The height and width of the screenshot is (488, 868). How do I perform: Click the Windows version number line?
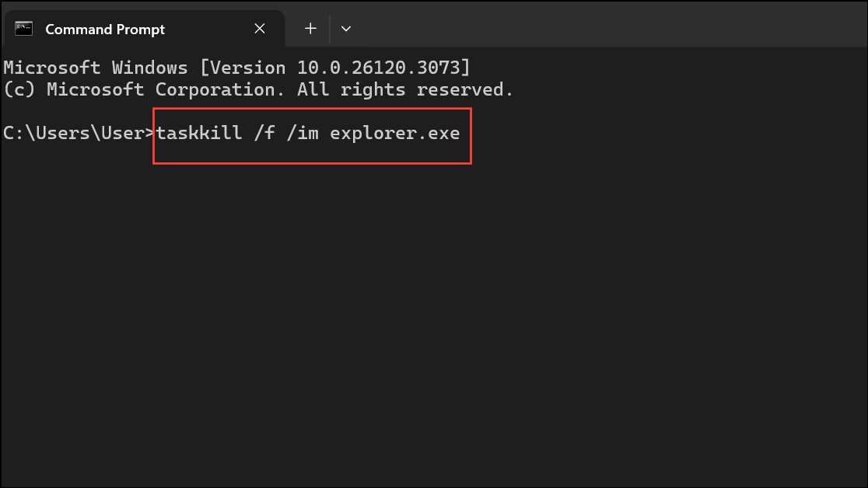(x=233, y=68)
